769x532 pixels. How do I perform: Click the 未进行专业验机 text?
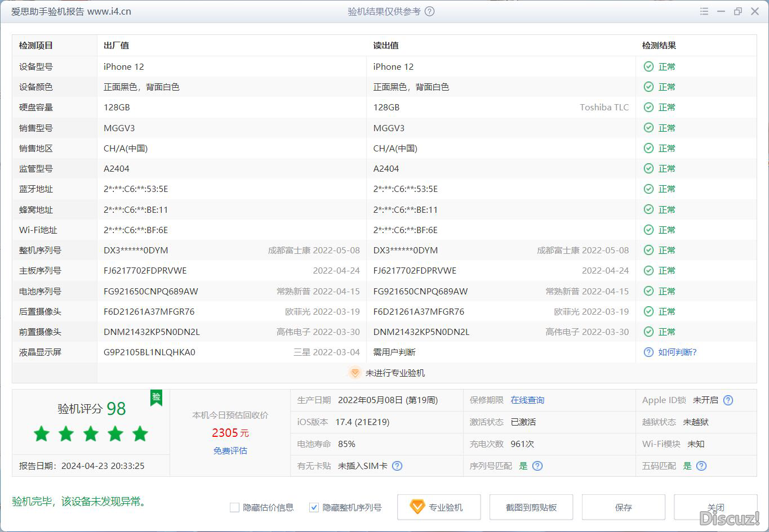(395, 373)
